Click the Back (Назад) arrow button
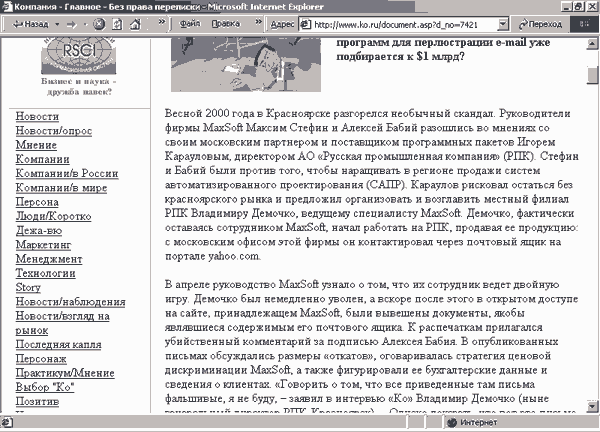Image resolution: width=600 pixels, height=432 pixels. [x=31, y=24]
